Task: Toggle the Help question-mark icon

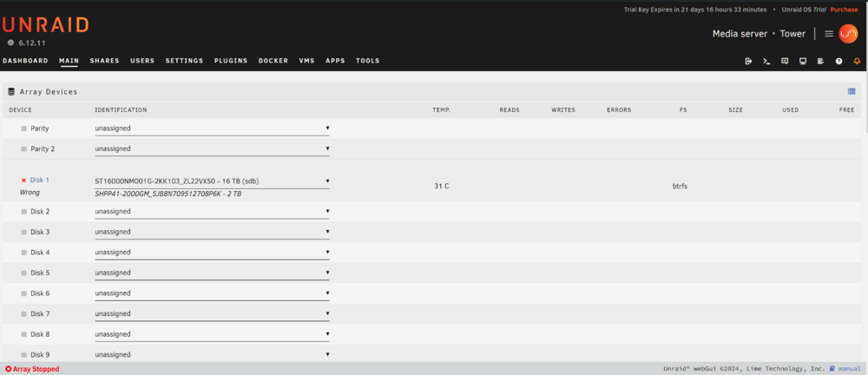Action: click(x=839, y=61)
